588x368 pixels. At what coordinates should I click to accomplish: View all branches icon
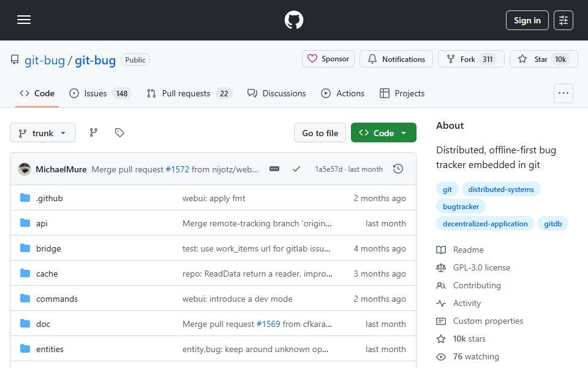coord(93,132)
